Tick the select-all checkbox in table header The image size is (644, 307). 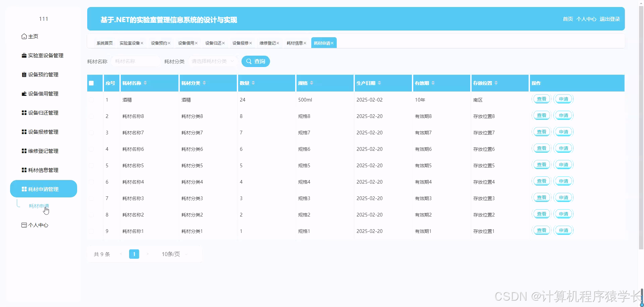[x=91, y=83]
